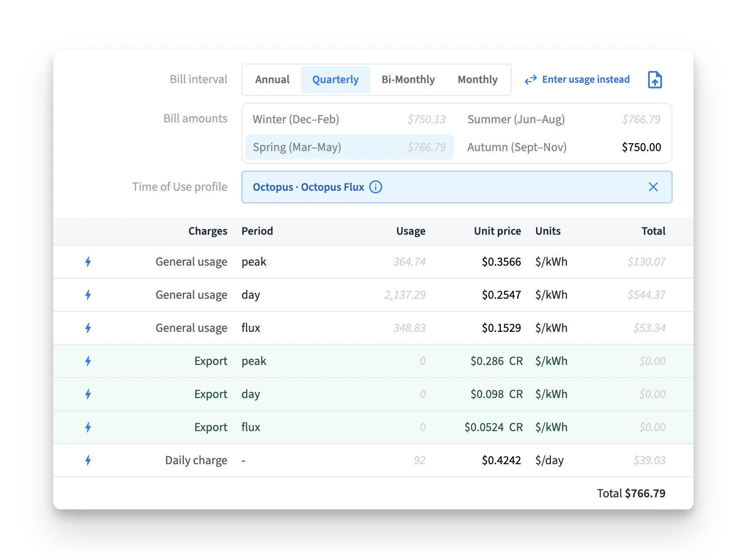This screenshot has width=747, height=560.
Task: Click peak usage value 364.74
Action: (x=409, y=262)
